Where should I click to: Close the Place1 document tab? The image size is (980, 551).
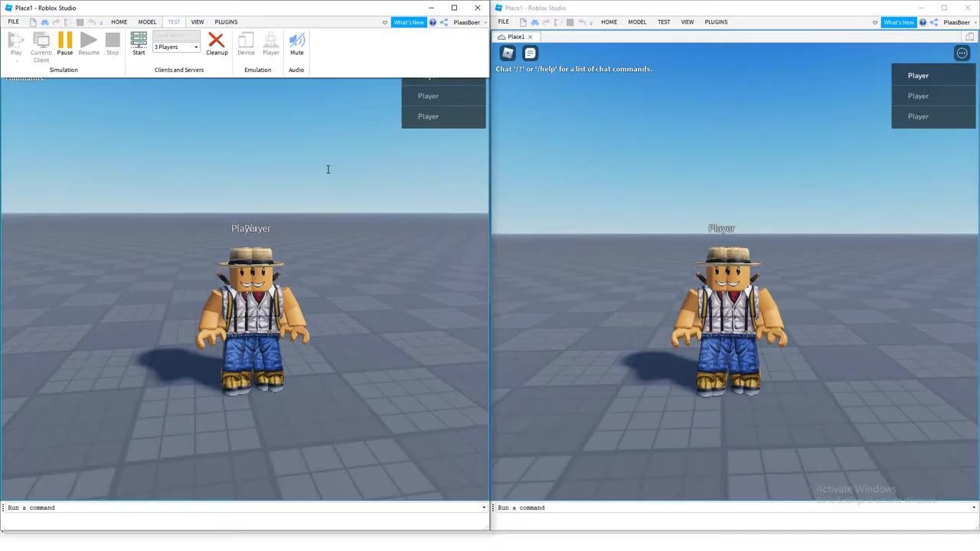[530, 37]
